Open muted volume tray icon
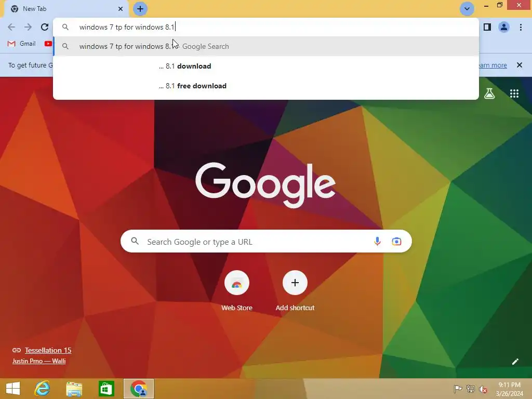Screen dimensions: 532x399 (x=483, y=389)
